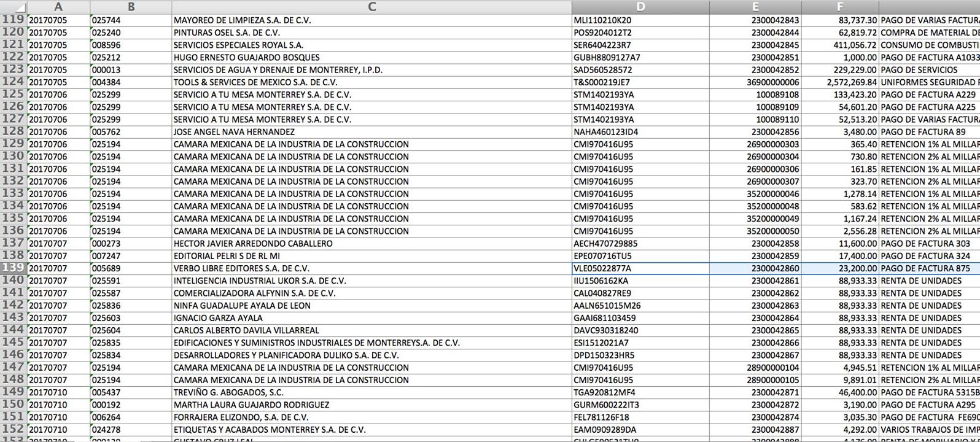Select the 411,056.72 amount cell

[x=840, y=45]
